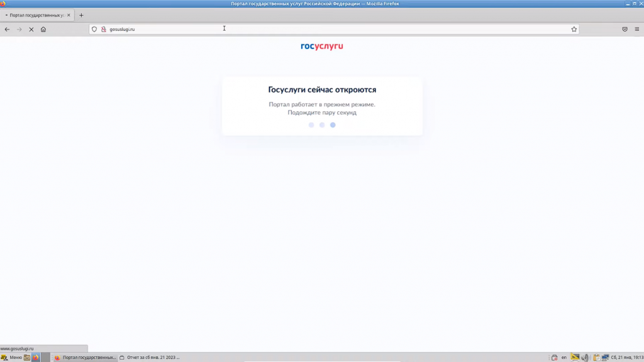This screenshot has width=644, height=362.
Task: Switch to Отчет за сб янв. 21 taskbar window
Action: click(x=150, y=358)
